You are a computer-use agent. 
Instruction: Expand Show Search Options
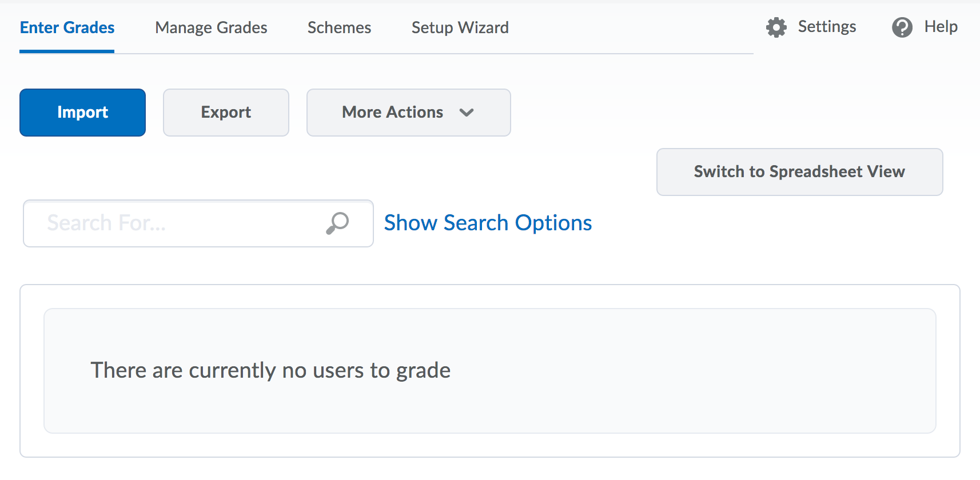(488, 223)
